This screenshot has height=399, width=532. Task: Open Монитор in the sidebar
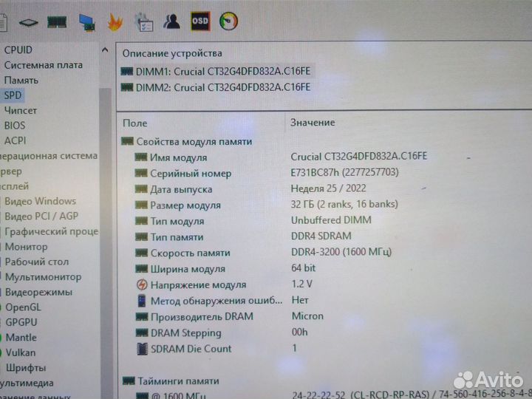coord(26,247)
